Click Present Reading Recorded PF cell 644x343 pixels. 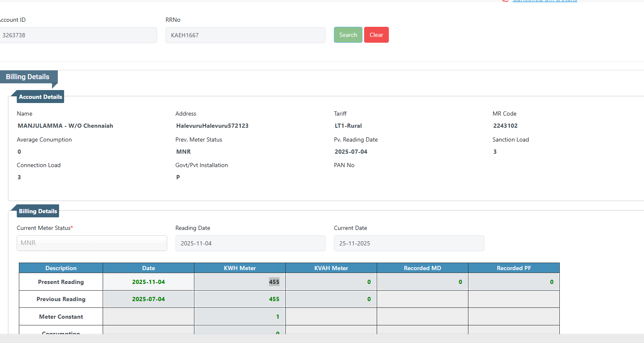point(514,282)
